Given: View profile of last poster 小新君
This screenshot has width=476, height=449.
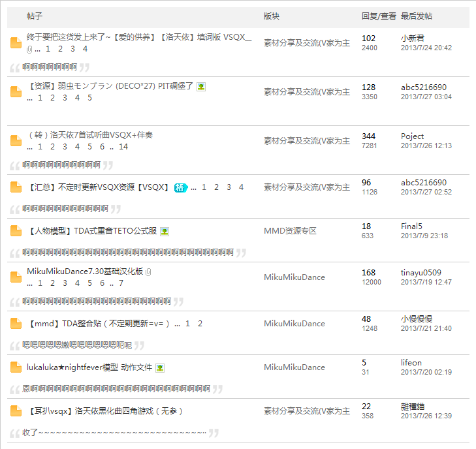Looking at the screenshot, I should [412, 39].
